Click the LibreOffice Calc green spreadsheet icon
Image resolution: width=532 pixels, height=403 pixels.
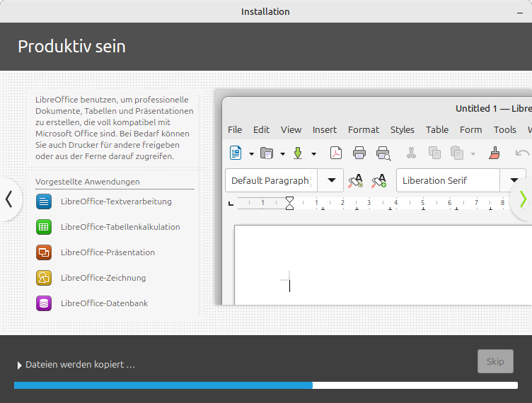[x=44, y=227]
